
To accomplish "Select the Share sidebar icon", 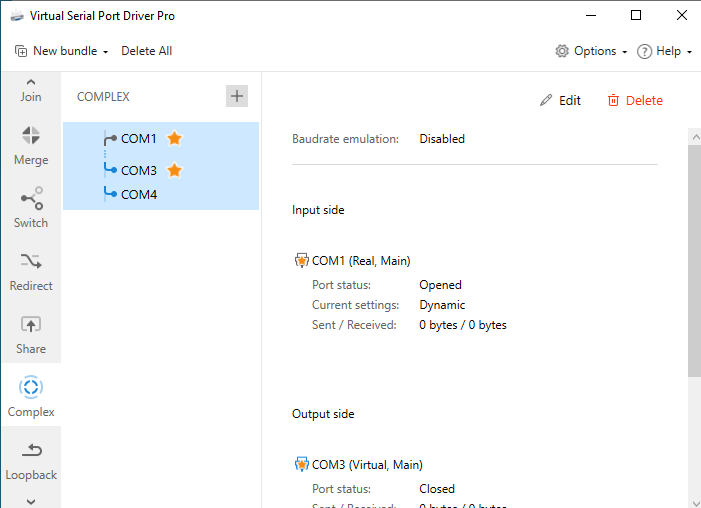I will pos(31,324).
